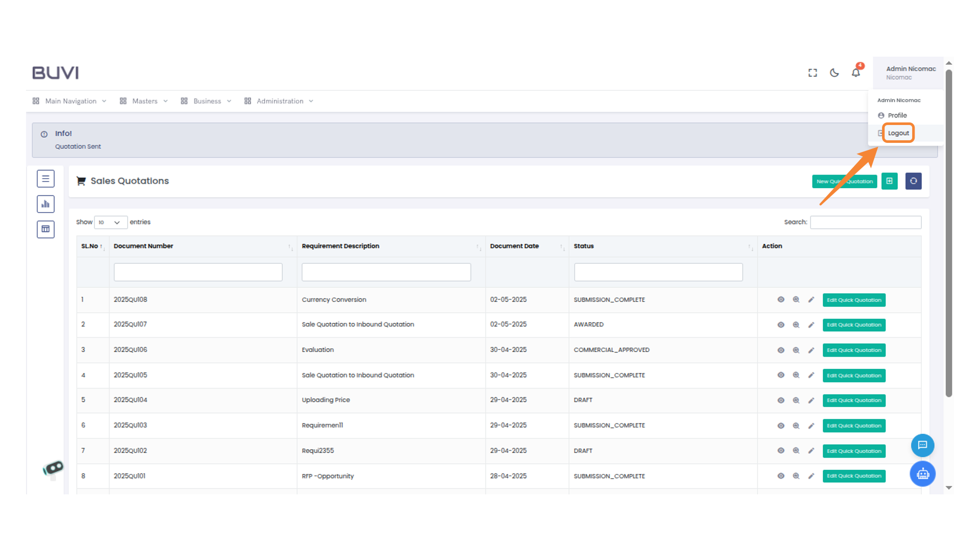
Task: Click the Search input field
Action: coord(865,222)
